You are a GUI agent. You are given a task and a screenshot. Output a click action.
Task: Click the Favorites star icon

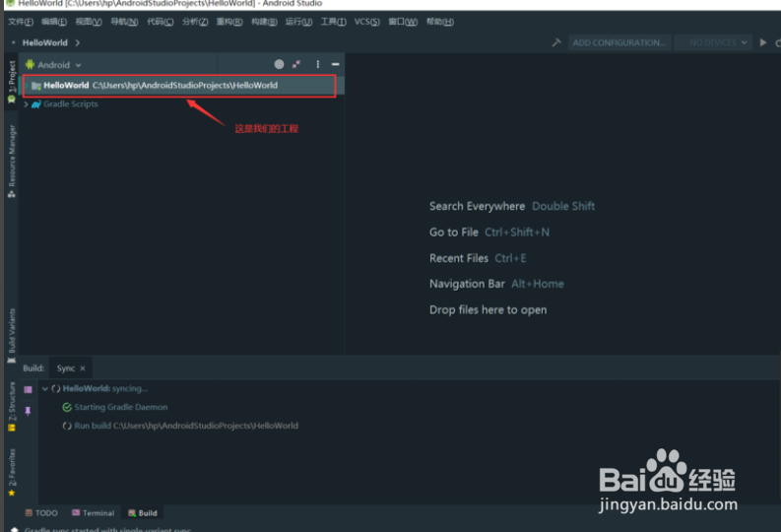pos(12,493)
